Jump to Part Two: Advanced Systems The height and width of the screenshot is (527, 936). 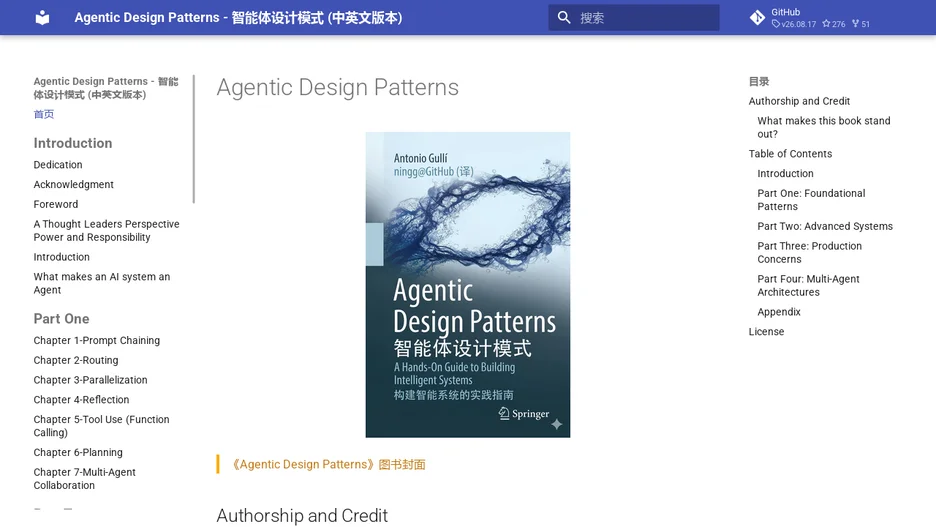(825, 226)
